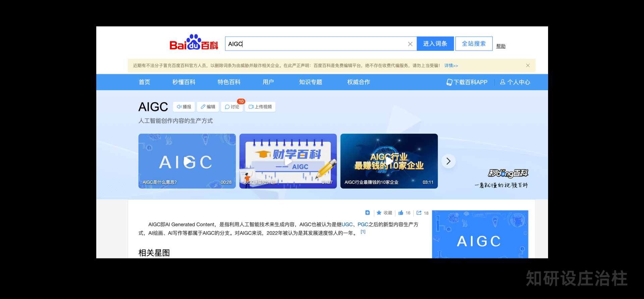Open the 讨论 discussion button
This screenshot has width=644, height=299.
tap(232, 107)
